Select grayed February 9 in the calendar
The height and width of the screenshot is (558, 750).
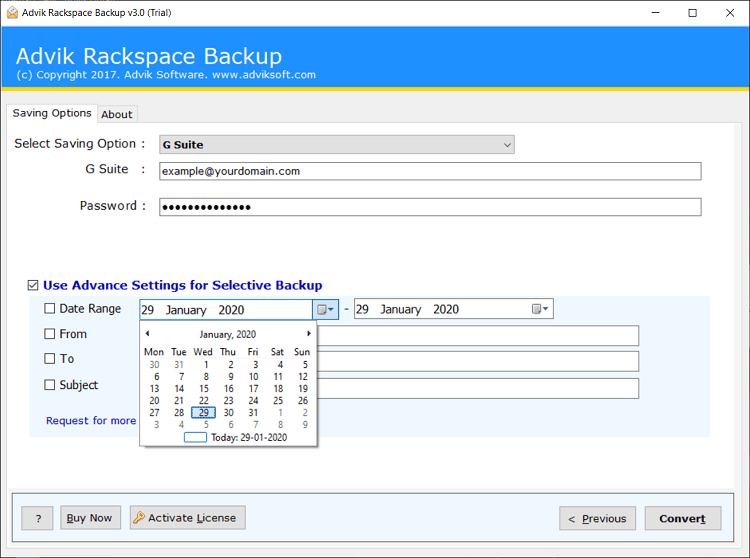click(x=305, y=425)
